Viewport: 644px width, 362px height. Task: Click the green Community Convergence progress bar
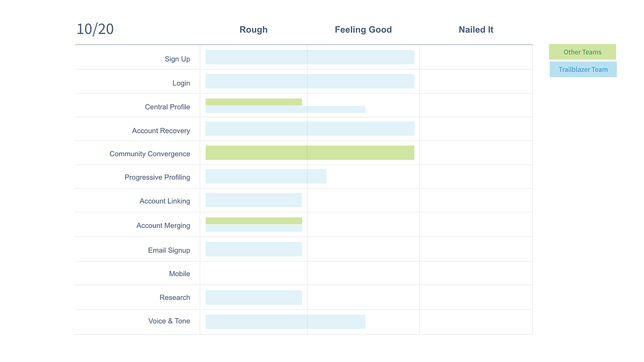310,153
